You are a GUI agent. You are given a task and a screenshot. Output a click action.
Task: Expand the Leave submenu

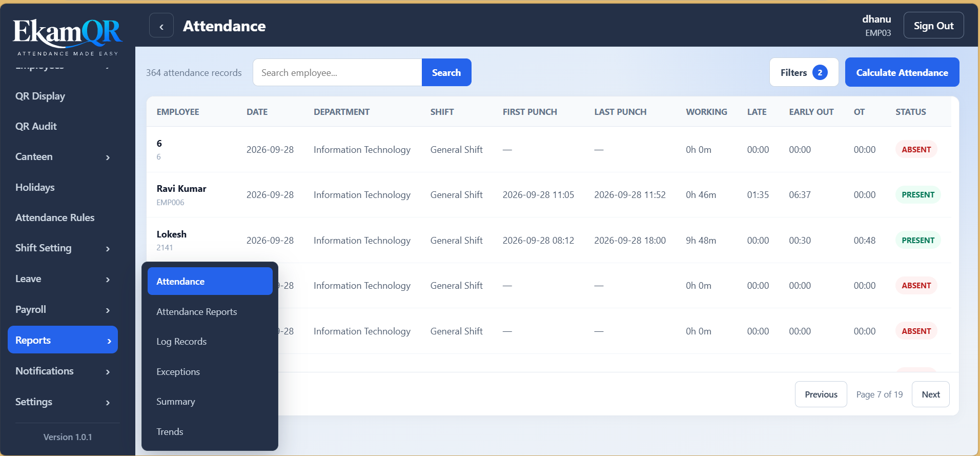point(63,279)
